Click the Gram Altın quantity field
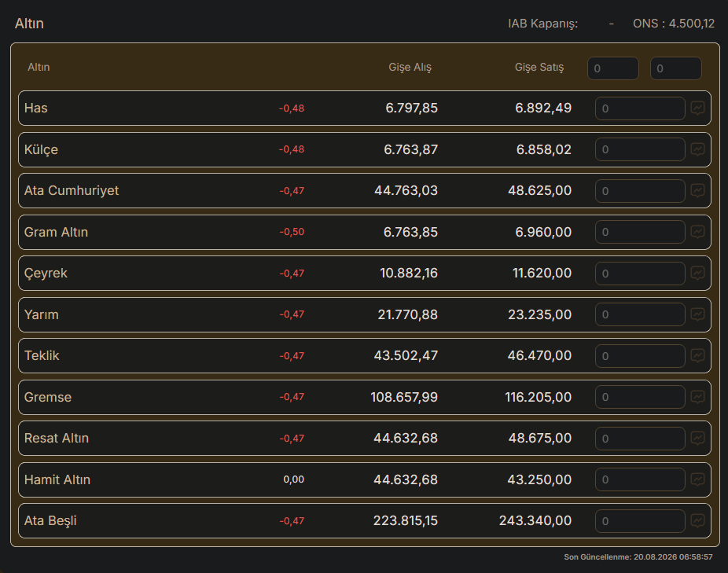This screenshot has height=573, width=728. [x=640, y=232]
